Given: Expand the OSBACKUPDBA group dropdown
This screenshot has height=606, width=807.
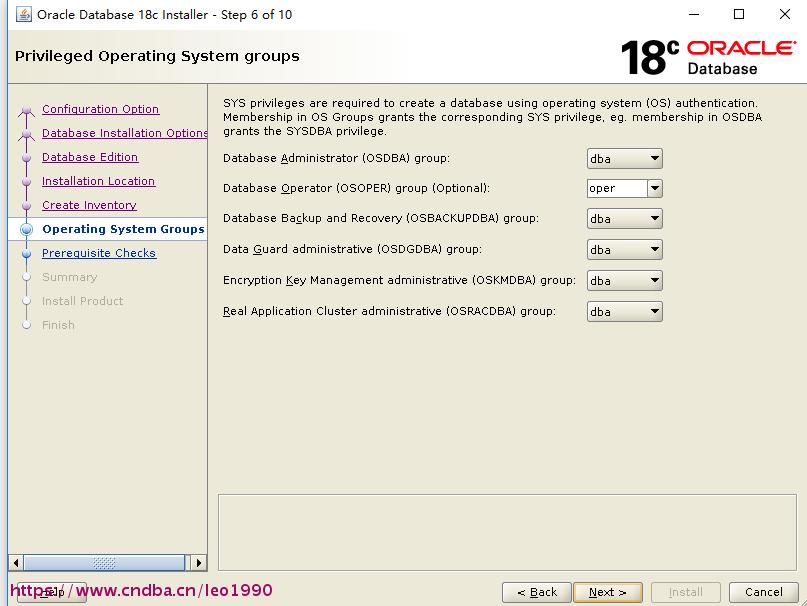Looking at the screenshot, I should point(624,219).
